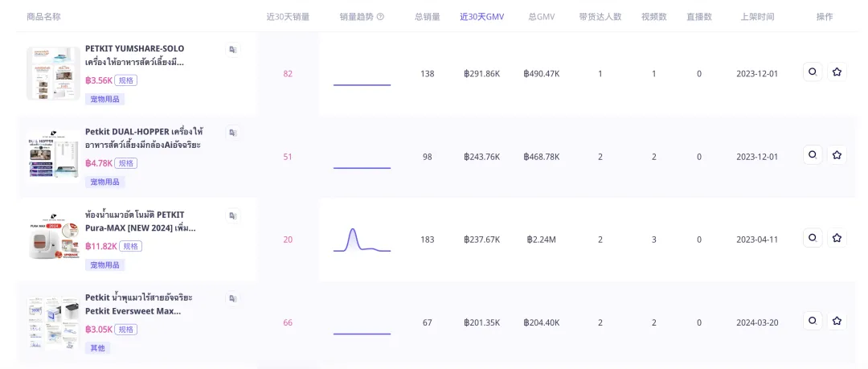Click the search icon for PETKIT YUMSHARE-SOLO row
Image resolution: width=868 pixels, height=369 pixels.
tap(813, 72)
